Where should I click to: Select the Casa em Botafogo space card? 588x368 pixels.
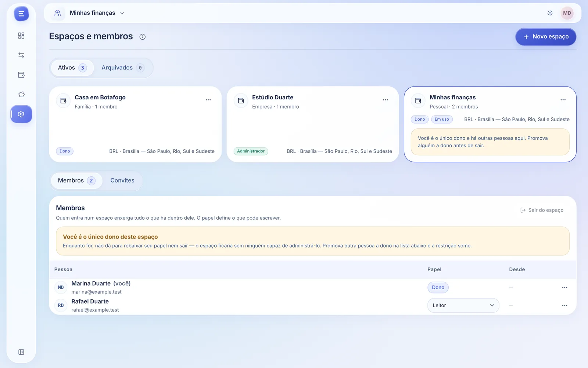pos(135,124)
